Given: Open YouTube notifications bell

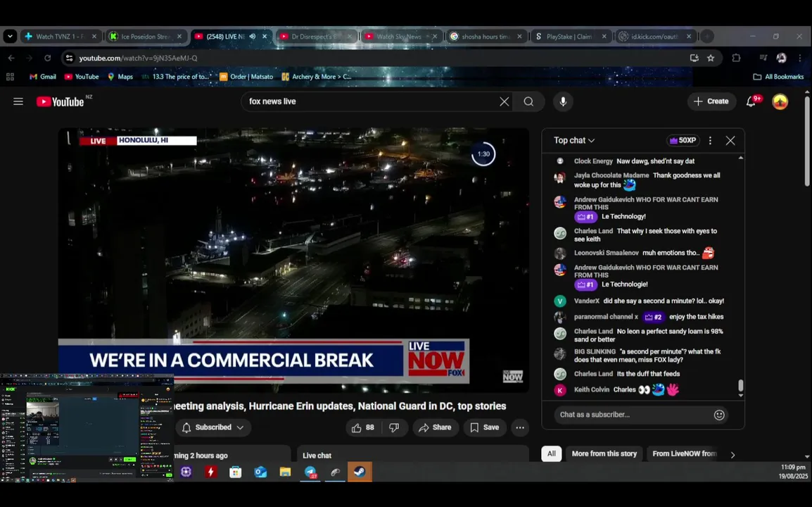Looking at the screenshot, I should point(751,101).
